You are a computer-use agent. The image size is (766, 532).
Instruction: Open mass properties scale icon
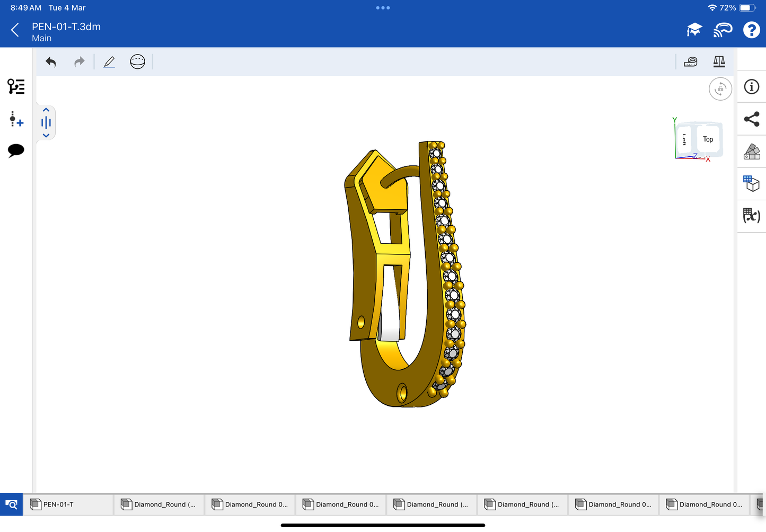(719, 62)
